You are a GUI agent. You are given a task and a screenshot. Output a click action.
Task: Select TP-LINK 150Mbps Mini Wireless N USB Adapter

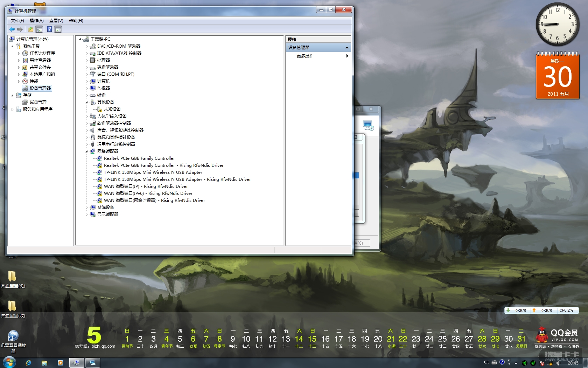click(153, 172)
